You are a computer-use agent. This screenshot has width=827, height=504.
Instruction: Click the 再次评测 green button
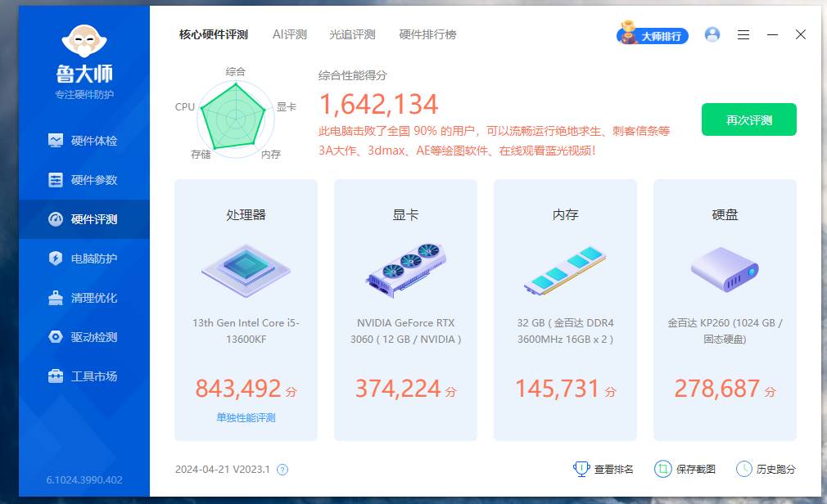tap(749, 119)
